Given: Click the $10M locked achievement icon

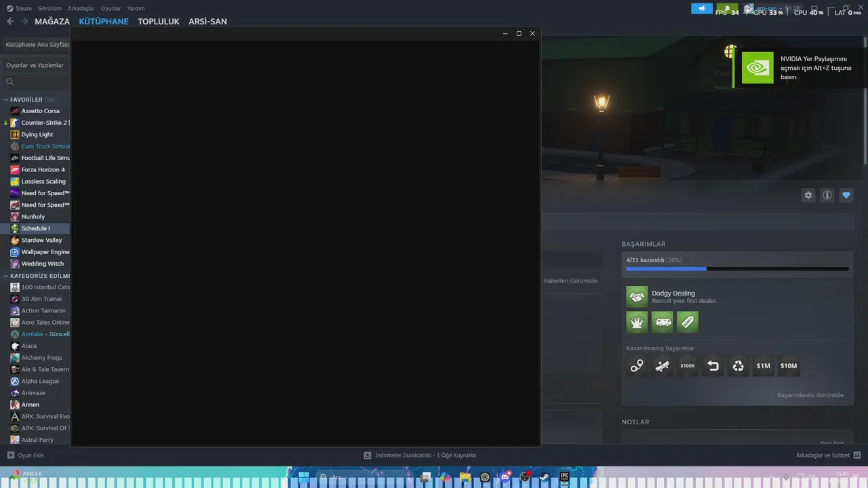Looking at the screenshot, I should pyautogui.click(x=789, y=366).
